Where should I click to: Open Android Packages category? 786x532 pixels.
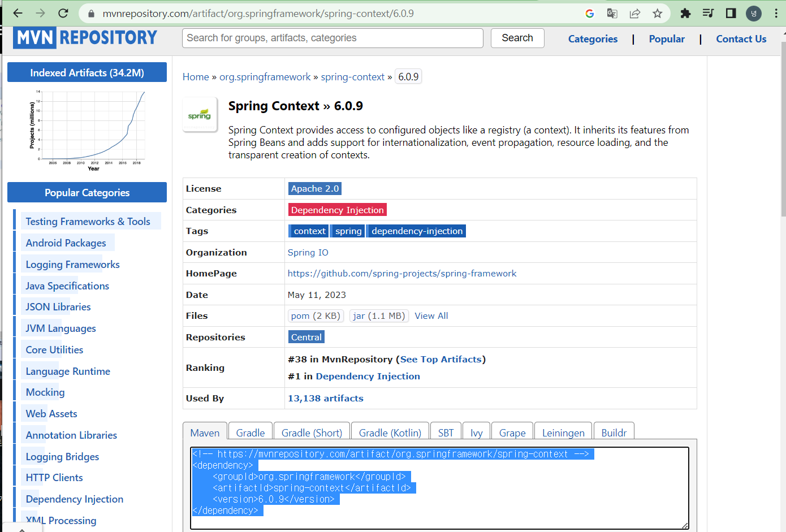pos(66,243)
